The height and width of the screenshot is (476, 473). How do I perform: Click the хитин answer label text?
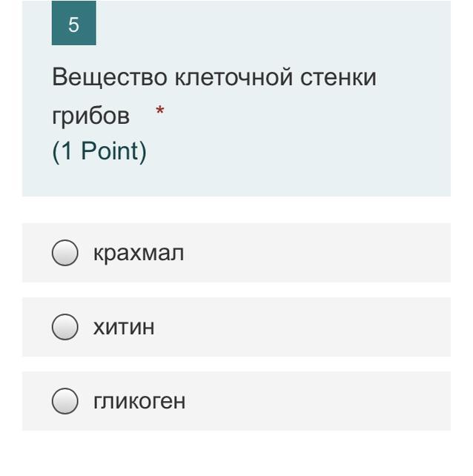pos(124,327)
